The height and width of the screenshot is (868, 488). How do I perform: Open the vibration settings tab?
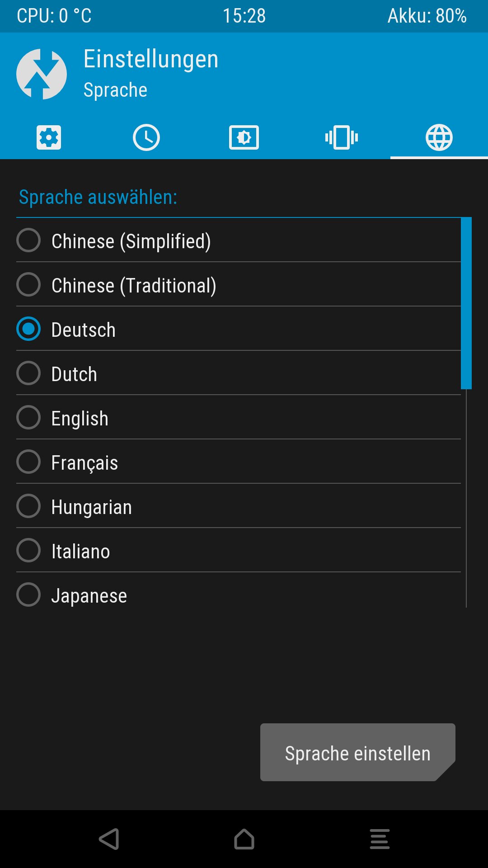pyautogui.click(x=342, y=137)
